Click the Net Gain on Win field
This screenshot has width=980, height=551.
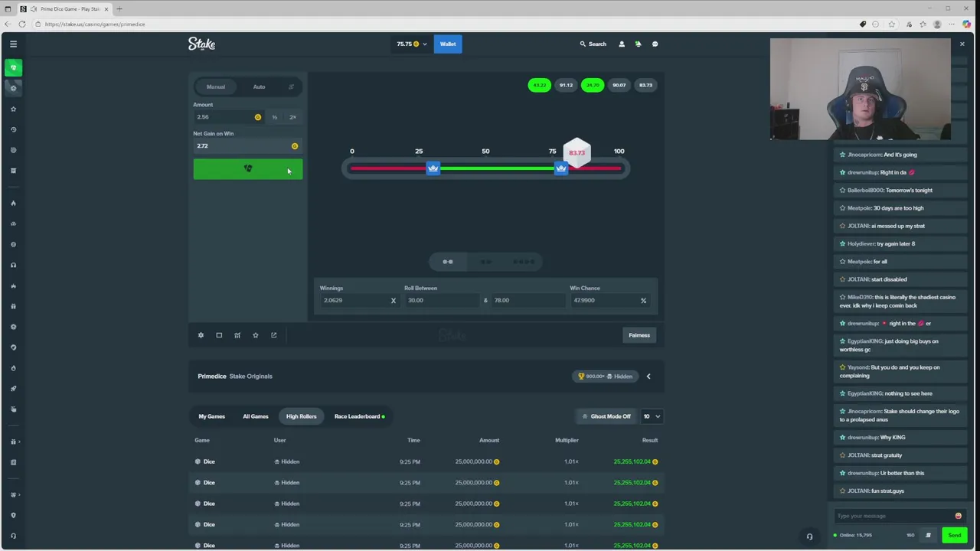coord(248,146)
